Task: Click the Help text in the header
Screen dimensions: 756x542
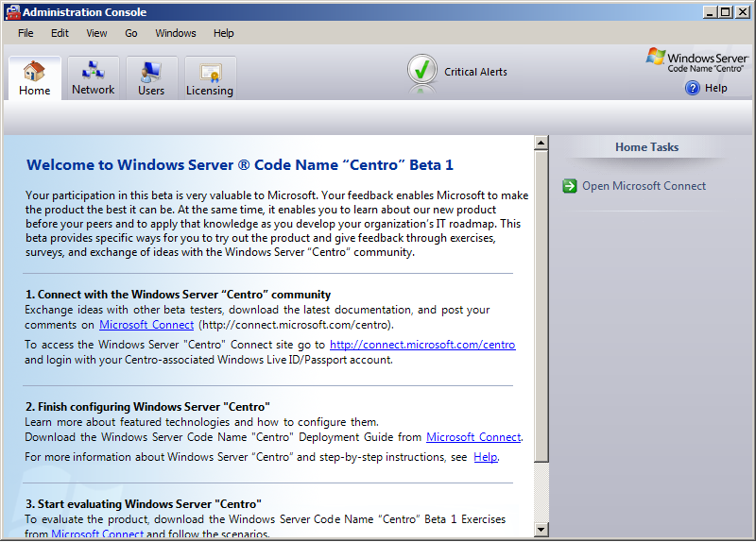Action: (716, 88)
